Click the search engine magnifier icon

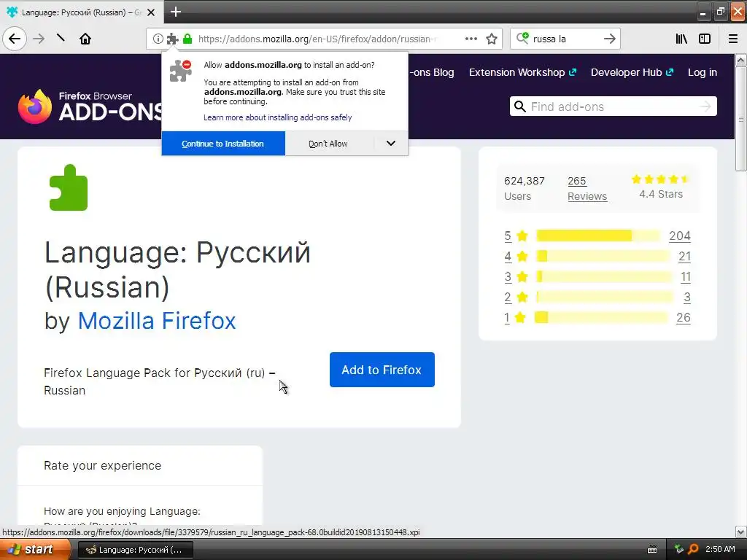point(522,38)
